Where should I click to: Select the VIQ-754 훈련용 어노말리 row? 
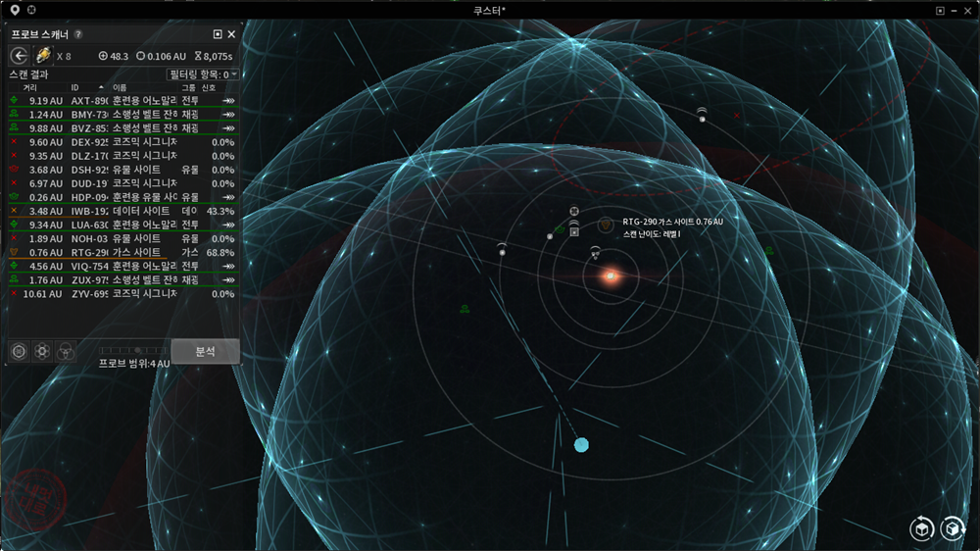(x=123, y=266)
